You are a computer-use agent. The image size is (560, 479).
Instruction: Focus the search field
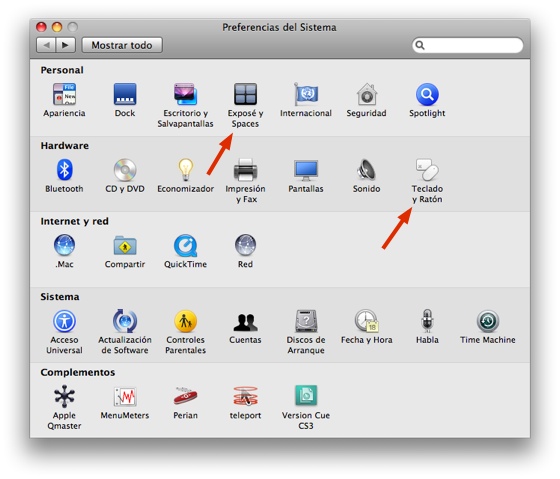(468, 45)
